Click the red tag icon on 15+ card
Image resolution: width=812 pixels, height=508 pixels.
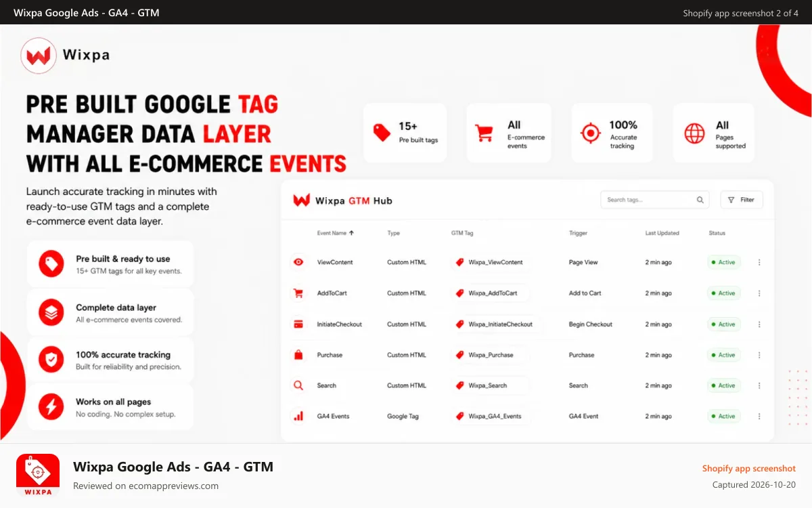coord(382,132)
